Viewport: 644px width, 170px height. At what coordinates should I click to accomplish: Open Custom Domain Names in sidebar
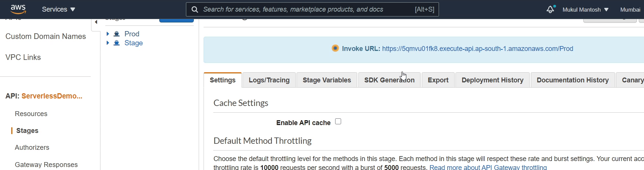tap(46, 36)
